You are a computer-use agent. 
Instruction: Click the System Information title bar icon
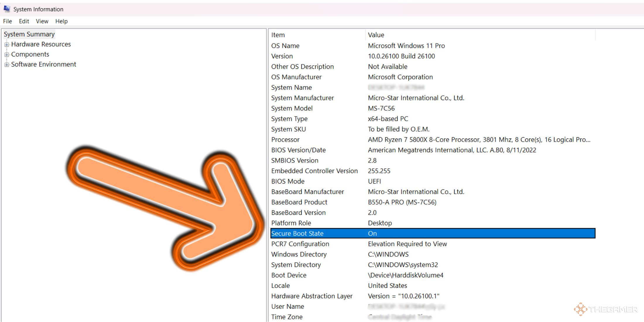tap(7, 9)
